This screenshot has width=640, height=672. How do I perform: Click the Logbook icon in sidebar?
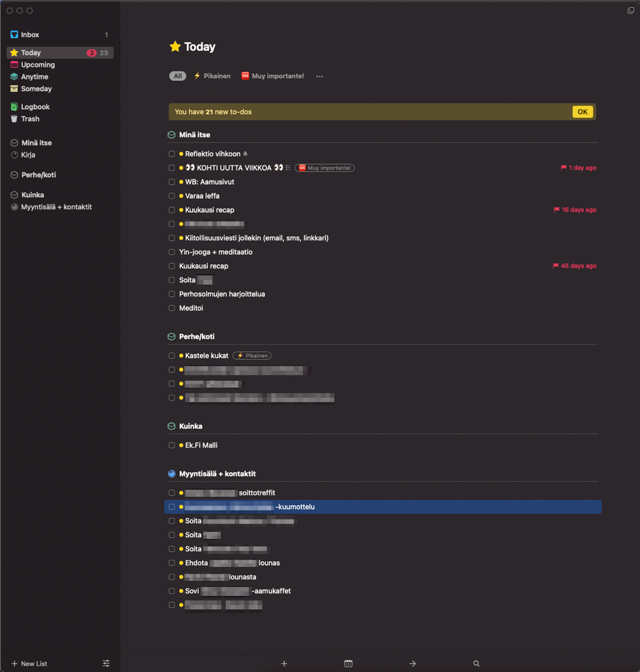14,107
